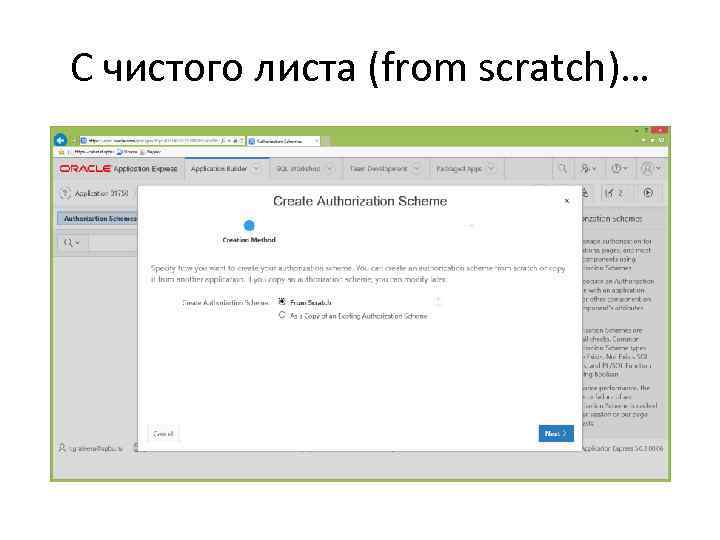
Task: Select the Authorization Scheme browser tab
Action: (x=283, y=141)
